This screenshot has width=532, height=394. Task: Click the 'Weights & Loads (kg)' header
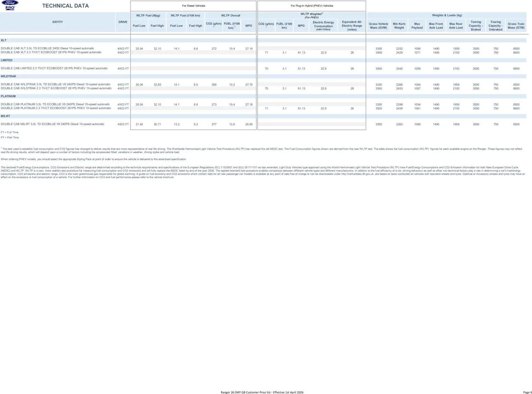447,15
